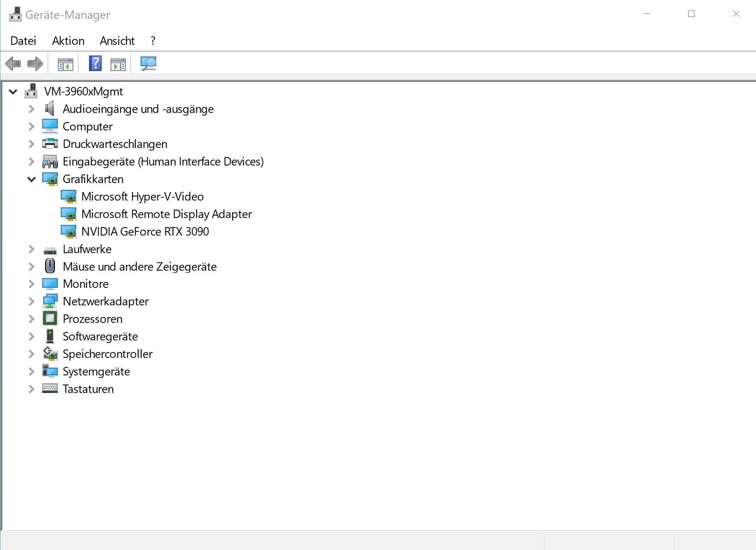Collapse the Grafikkarten category chevron

pos(31,179)
